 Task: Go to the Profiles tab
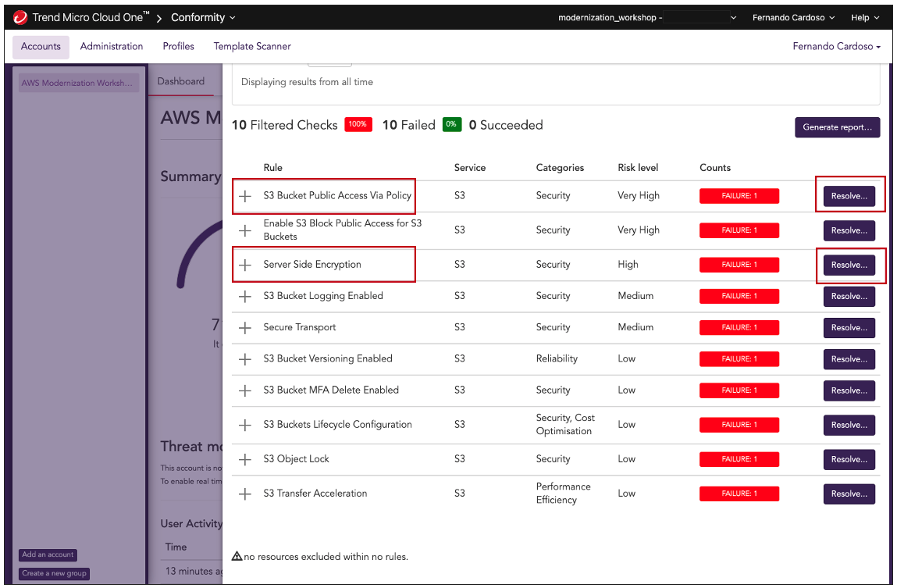click(x=179, y=46)
